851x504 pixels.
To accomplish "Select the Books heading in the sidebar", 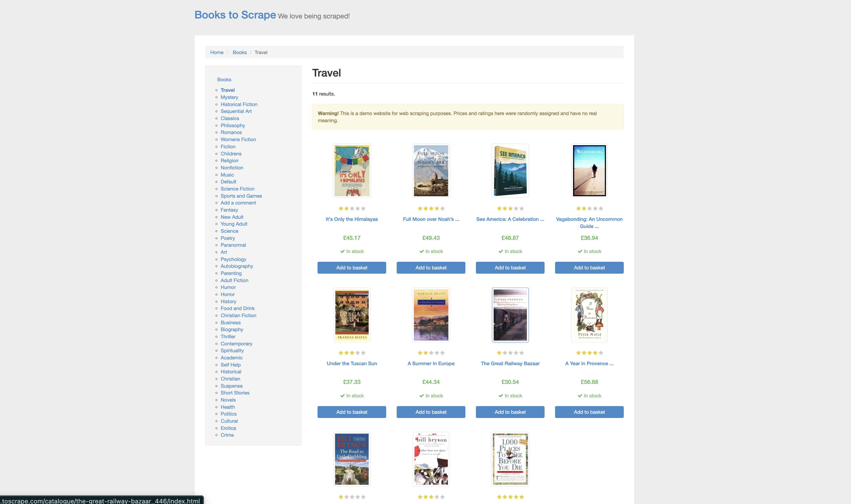I will pyautogui.click(x=224, y=79).
